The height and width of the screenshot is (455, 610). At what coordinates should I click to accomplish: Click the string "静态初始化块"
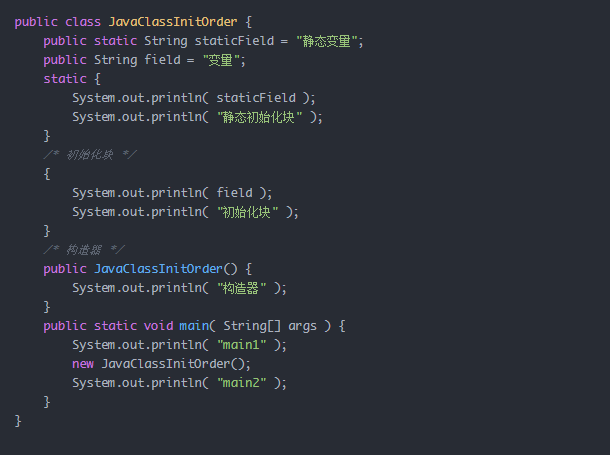(259, 117)
